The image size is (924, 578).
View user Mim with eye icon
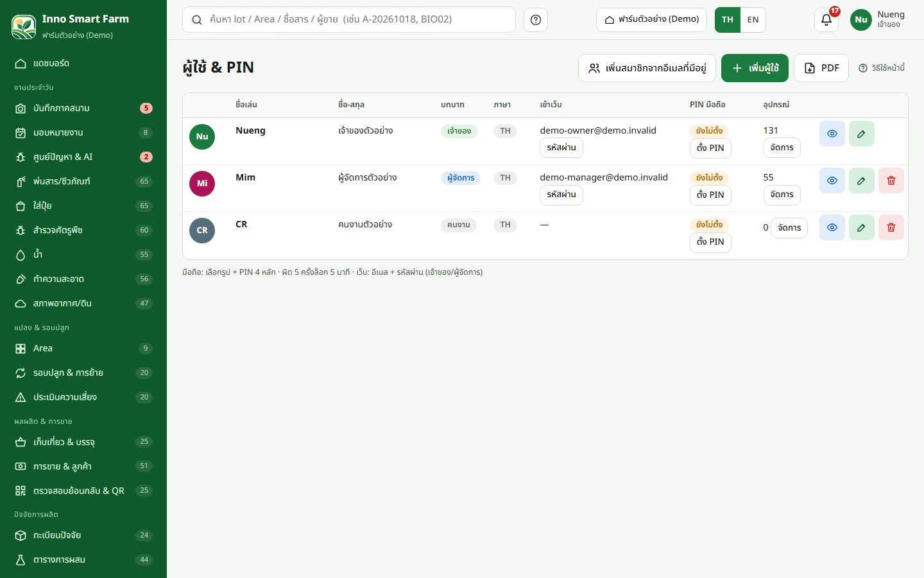click(x=832, y=180)
